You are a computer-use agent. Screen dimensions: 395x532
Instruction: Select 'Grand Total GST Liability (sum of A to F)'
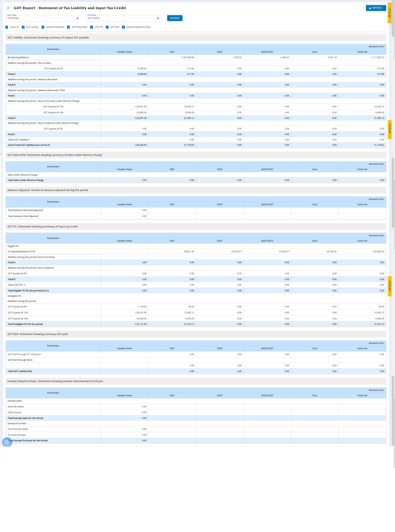[29, 145]
